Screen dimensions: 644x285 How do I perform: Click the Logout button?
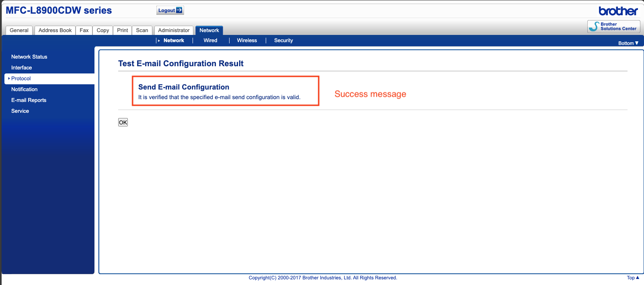point(170,10)
